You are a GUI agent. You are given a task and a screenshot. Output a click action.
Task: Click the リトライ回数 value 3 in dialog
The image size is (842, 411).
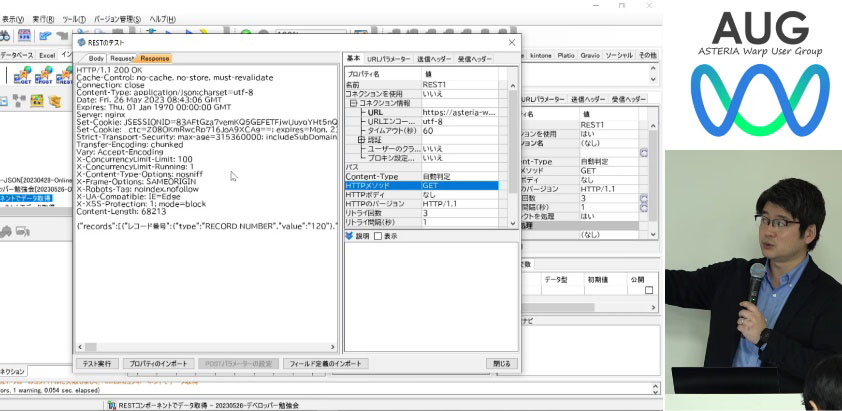[460, 213]
